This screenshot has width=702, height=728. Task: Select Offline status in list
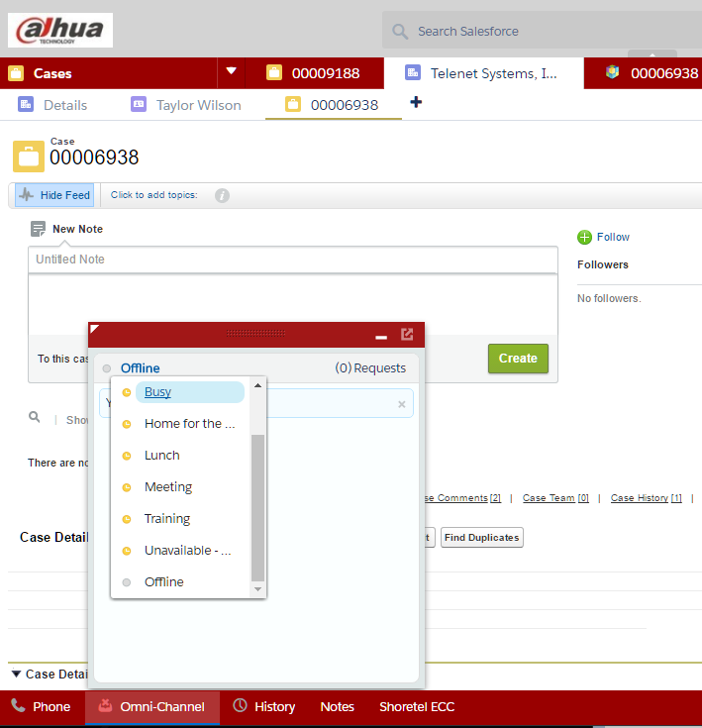point(163,581)
